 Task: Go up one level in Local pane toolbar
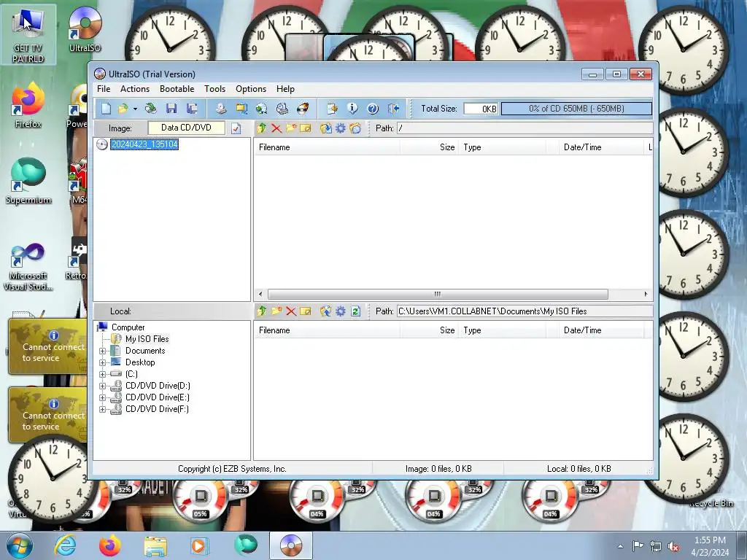[x=262, y=311]
